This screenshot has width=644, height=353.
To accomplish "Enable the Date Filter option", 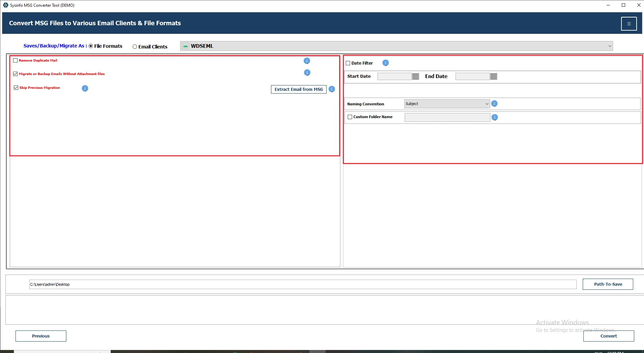I will tap(348, 63).
